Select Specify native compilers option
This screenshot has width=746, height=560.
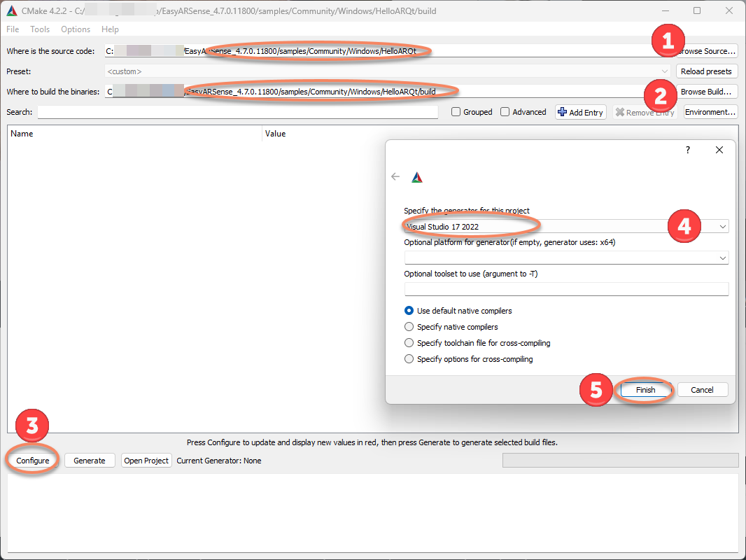[x=409, y=327]
